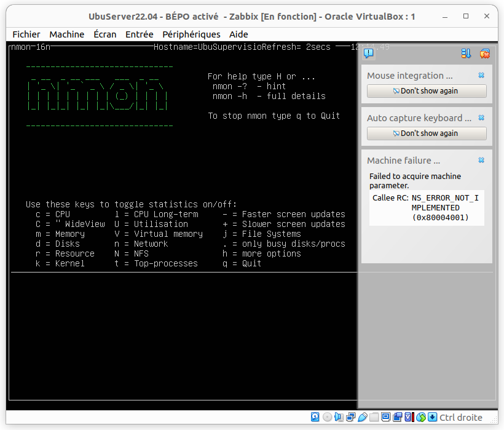Open the Fichier menu

point(26,34)
